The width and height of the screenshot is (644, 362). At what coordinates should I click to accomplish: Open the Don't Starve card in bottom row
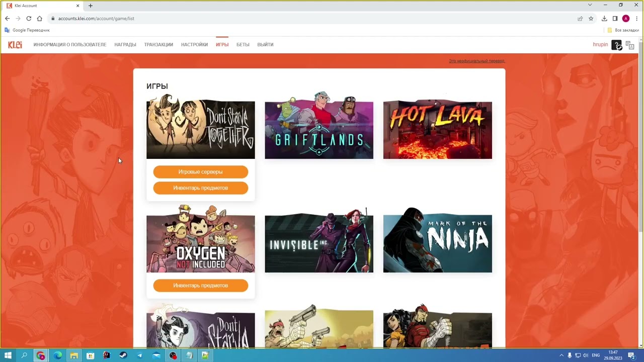(200, 326)
